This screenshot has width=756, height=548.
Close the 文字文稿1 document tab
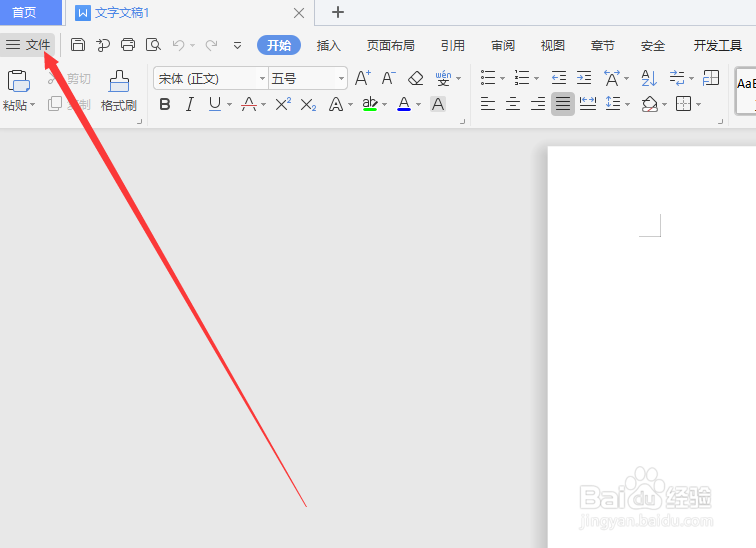click(299, 13)
